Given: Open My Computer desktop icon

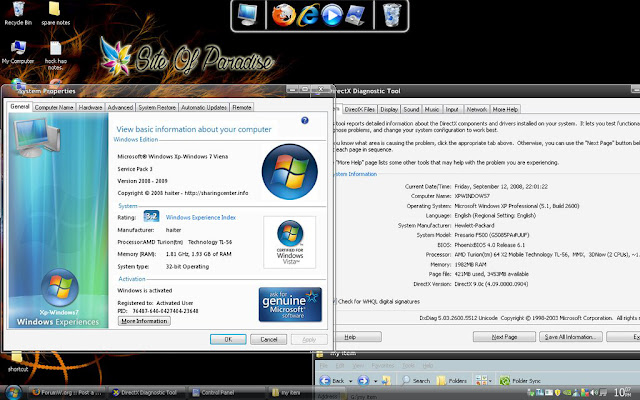Looking at the screenshot, I should pos(18,52).
